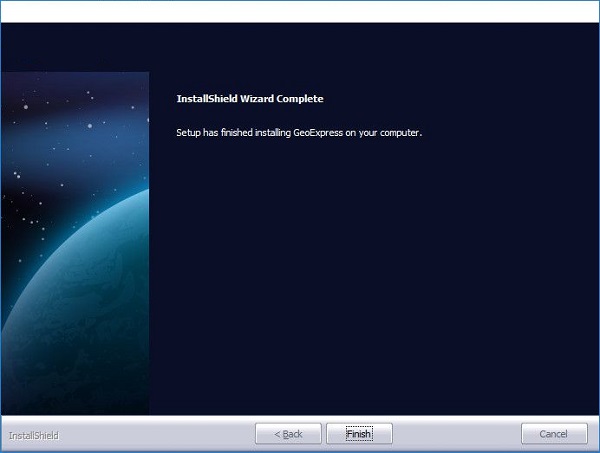
Task: Click the Finish button
Action: point(359,433)
